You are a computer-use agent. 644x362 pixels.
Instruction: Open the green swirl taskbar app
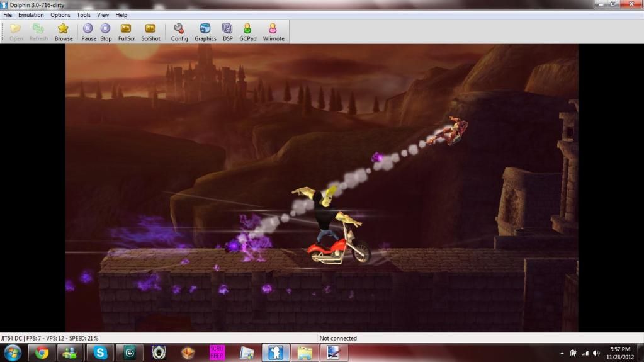point(130,353)
